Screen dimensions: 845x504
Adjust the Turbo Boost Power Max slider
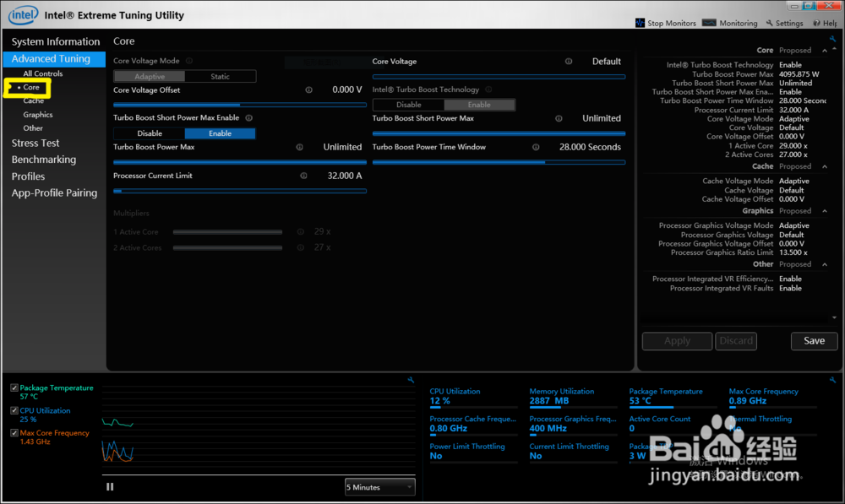pos(240,162)
